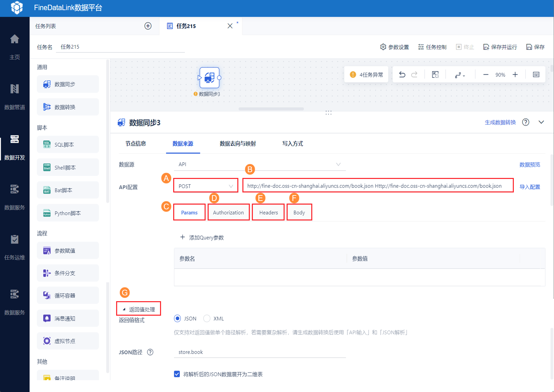This screenshot has width=554, height=392.
Task: Click 添加Query参数 to add parameter
Action: coord(202,237)
